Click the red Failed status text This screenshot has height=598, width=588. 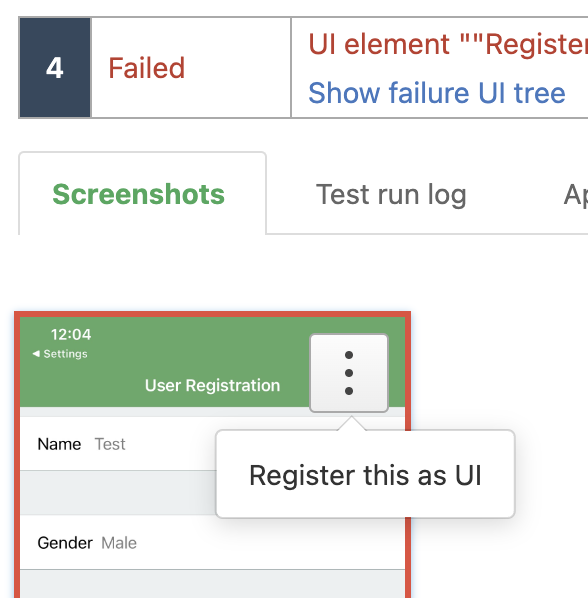pyautogui.click(x=147, y=68)
